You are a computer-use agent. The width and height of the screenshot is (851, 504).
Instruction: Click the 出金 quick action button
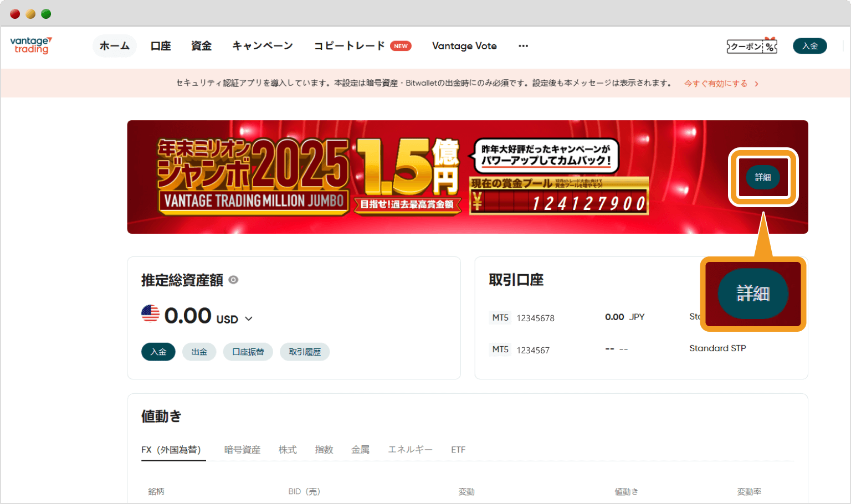(x=199, y=352)
